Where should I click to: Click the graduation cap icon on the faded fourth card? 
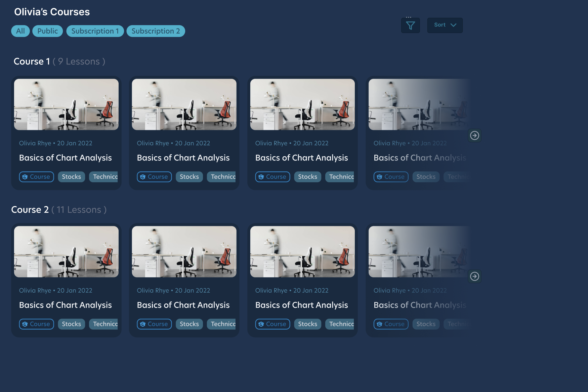pos(379,177)
